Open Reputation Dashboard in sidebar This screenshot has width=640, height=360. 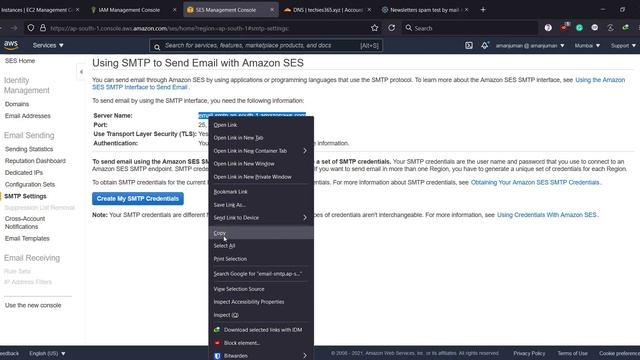[35, 161]
